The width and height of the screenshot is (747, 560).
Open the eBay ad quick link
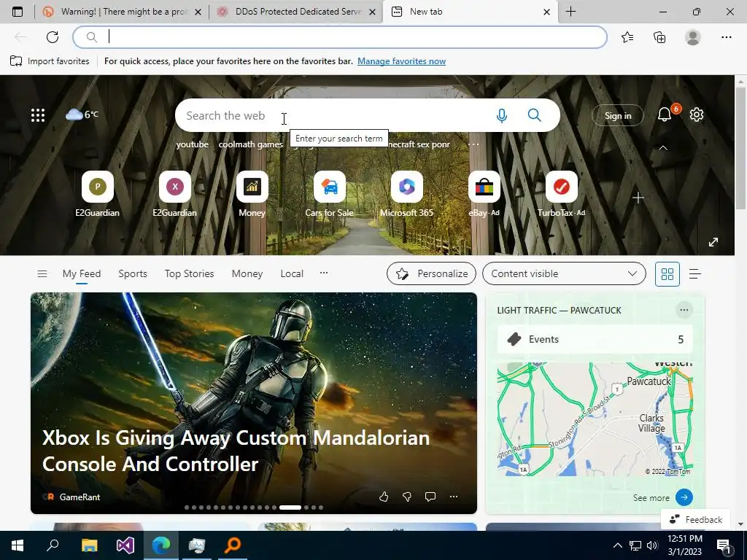coord(484,194)
